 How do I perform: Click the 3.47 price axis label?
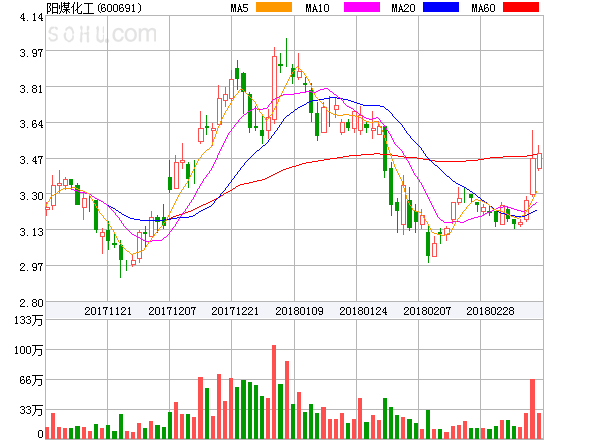click(x=31, y=160)
